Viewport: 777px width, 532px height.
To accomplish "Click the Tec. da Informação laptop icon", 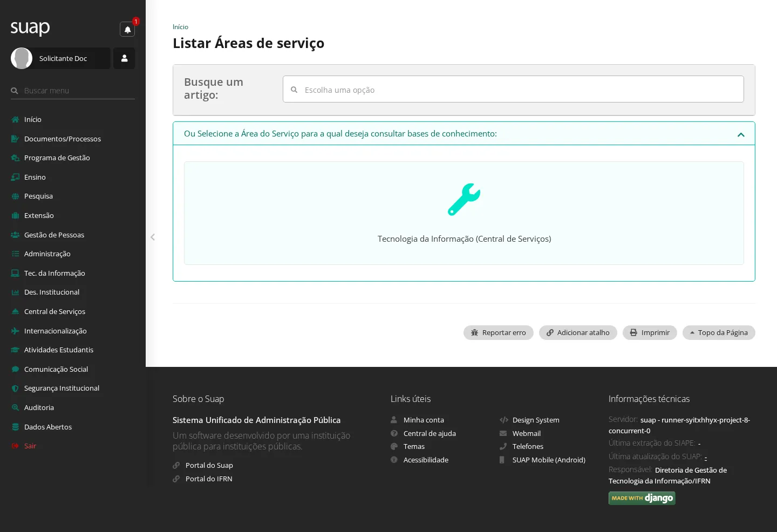I will [x=15, y=273].
